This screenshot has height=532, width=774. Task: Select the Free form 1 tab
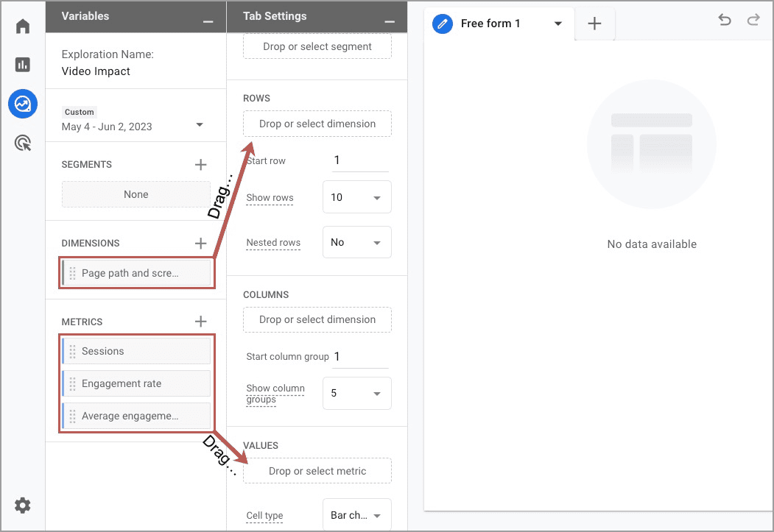point(490,24)
